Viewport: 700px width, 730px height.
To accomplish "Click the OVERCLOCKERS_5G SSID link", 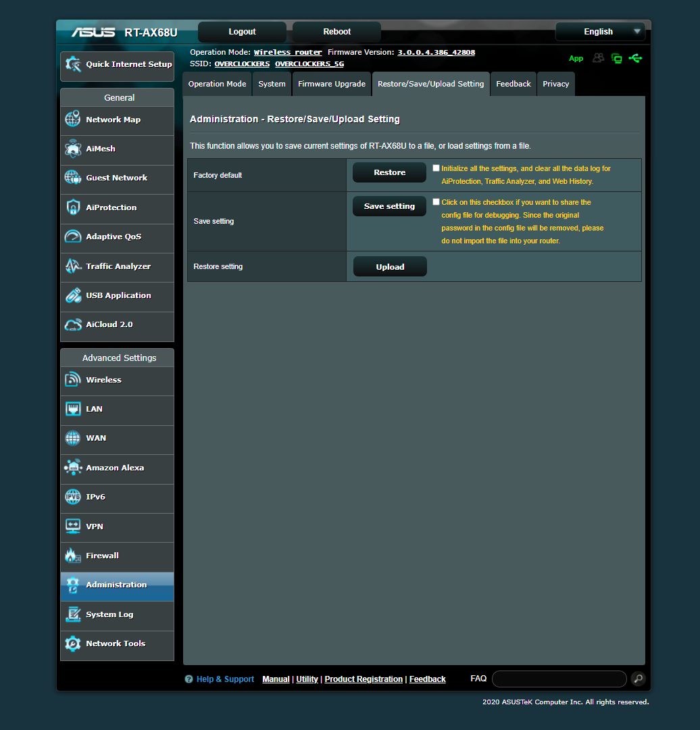I will point(309,64).
